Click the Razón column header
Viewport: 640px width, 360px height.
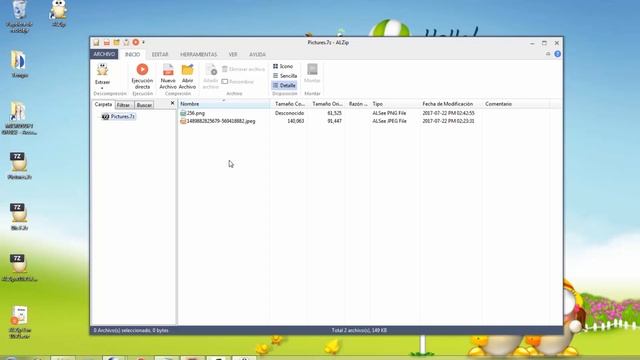(x=358, y=104)
